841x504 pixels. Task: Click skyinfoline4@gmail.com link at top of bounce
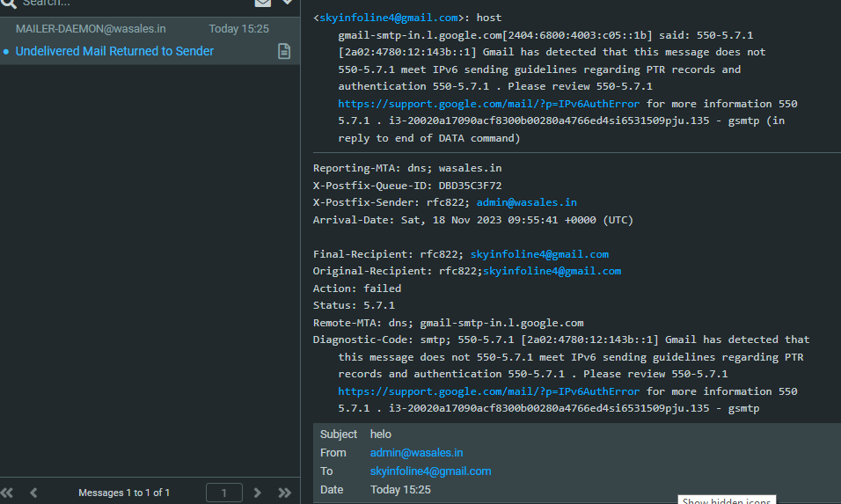tap(388, 18)
